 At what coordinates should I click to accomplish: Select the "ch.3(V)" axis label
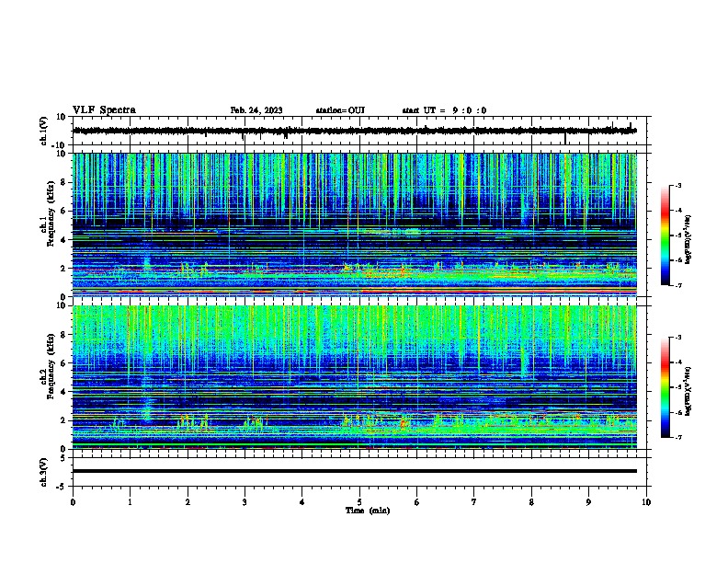tap(43, 472)
